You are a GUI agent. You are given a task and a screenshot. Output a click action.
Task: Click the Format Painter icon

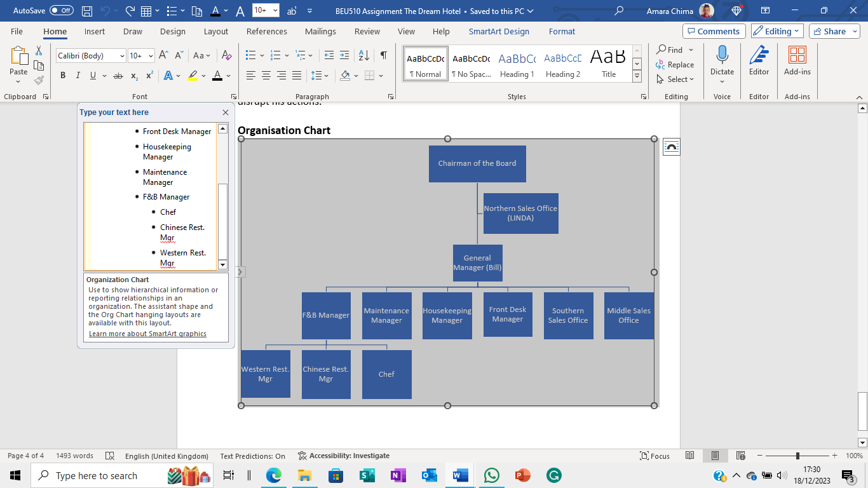(x=39, y=80)
